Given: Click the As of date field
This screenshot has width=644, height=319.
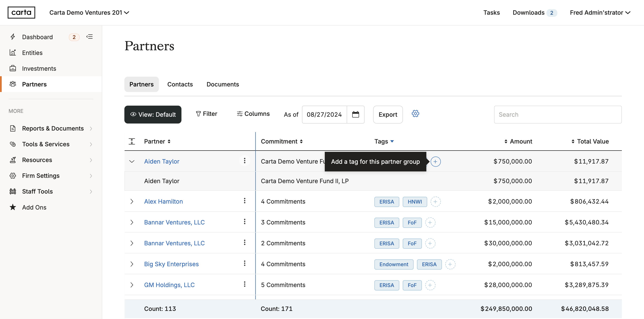Looking at the screenshot, I should pos(324,114).
